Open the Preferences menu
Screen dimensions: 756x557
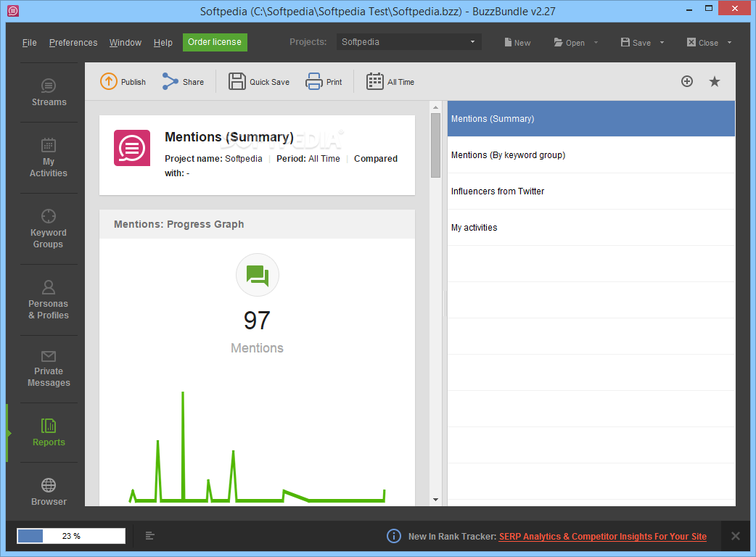coord(73,42)
